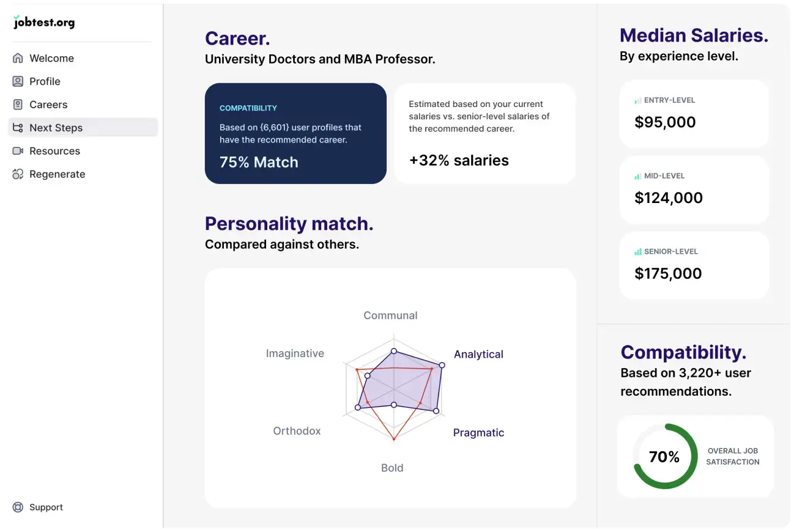794x532 pixels.
Task: Select the Next Steps flowchart icon
Action: 19,127
